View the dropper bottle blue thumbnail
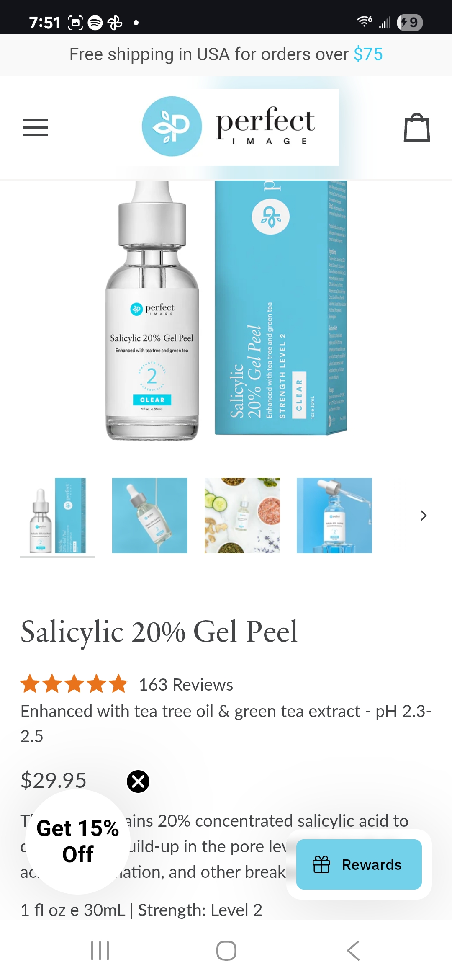452x980 pixels. coord(334,516)
